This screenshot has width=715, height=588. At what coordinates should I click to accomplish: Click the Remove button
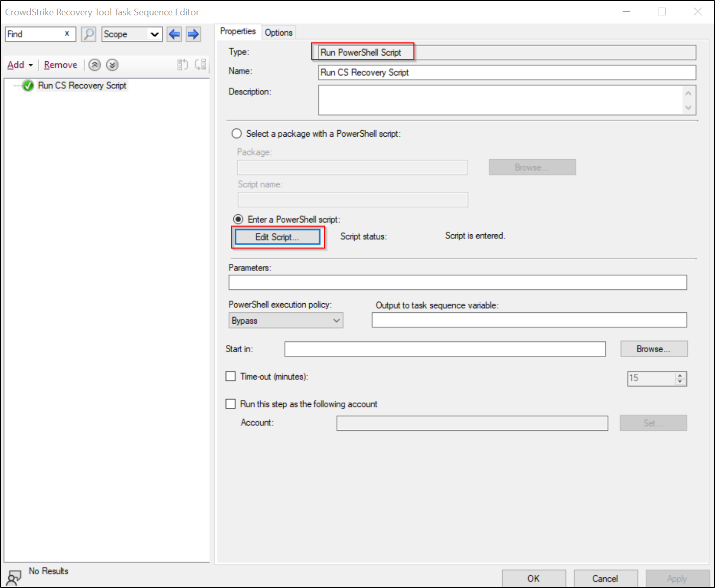[61, 65]
